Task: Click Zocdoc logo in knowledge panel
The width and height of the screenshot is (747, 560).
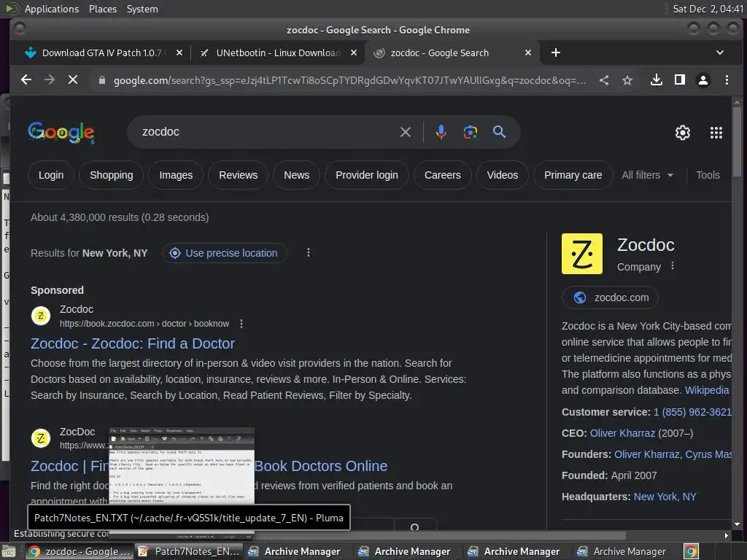Action: [581, 253]
